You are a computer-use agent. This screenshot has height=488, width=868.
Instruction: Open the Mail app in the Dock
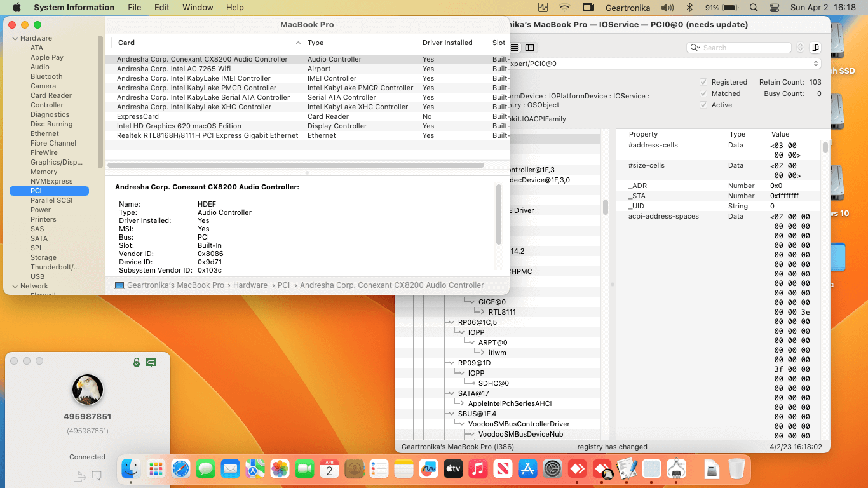coord(230,470)
